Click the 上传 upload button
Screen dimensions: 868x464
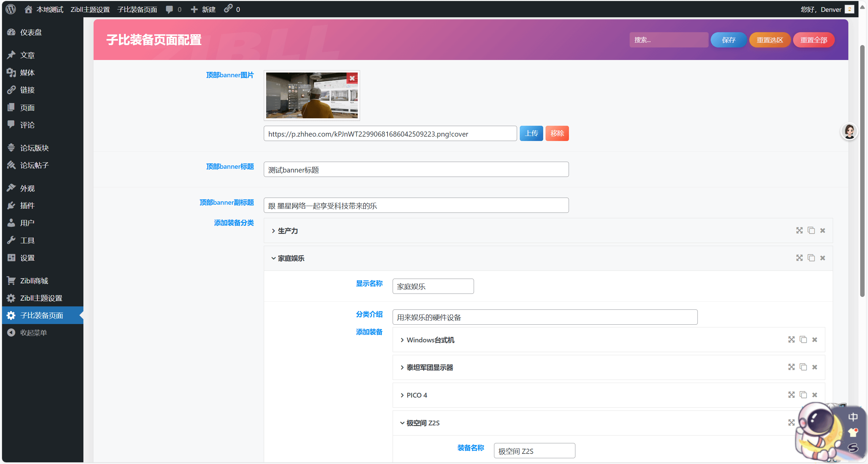click(x=531, y=133)
